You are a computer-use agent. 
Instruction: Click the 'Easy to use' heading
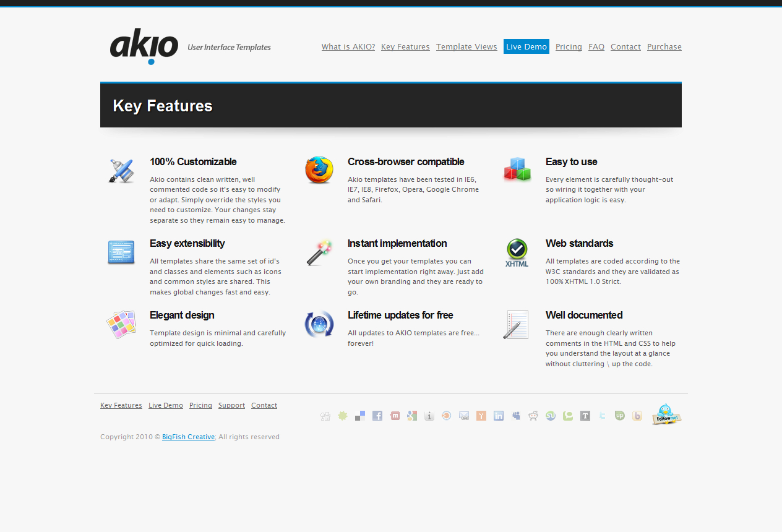[572, 162]
